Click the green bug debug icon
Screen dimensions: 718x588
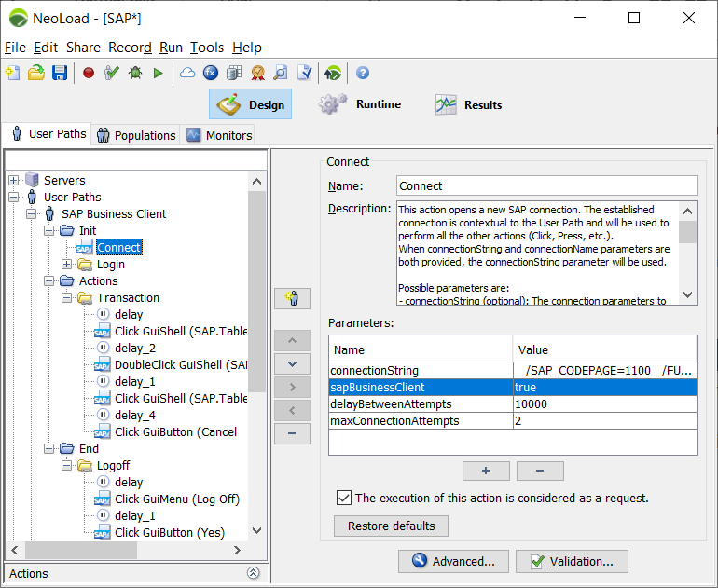point(135,73)
